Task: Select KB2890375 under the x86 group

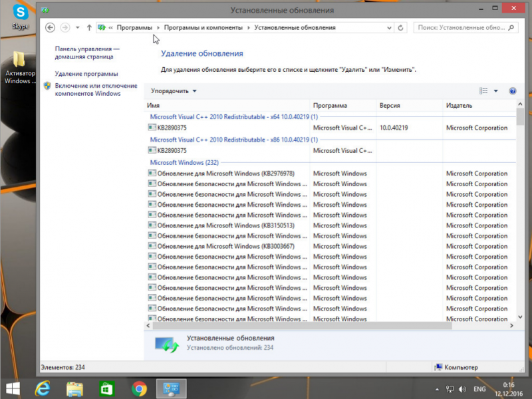Action: pyautogui.click(x=172, y=151)
